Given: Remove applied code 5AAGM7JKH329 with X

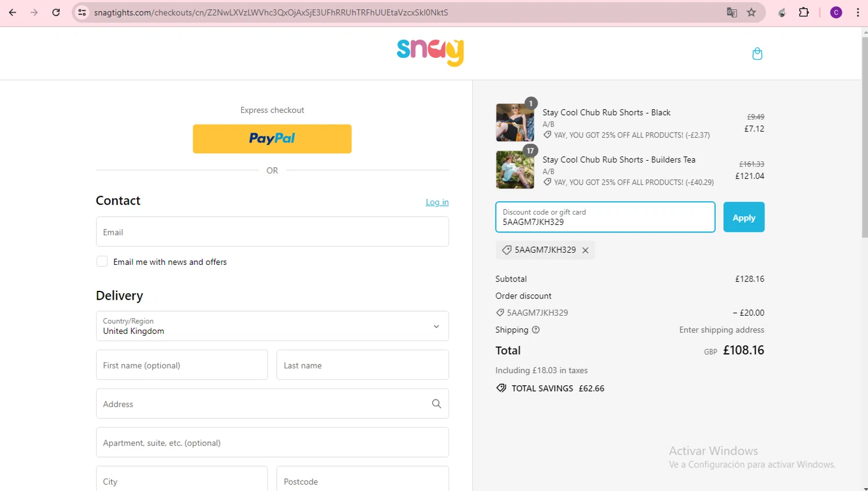Looking at the screenshot, I should tap(586, 250).
